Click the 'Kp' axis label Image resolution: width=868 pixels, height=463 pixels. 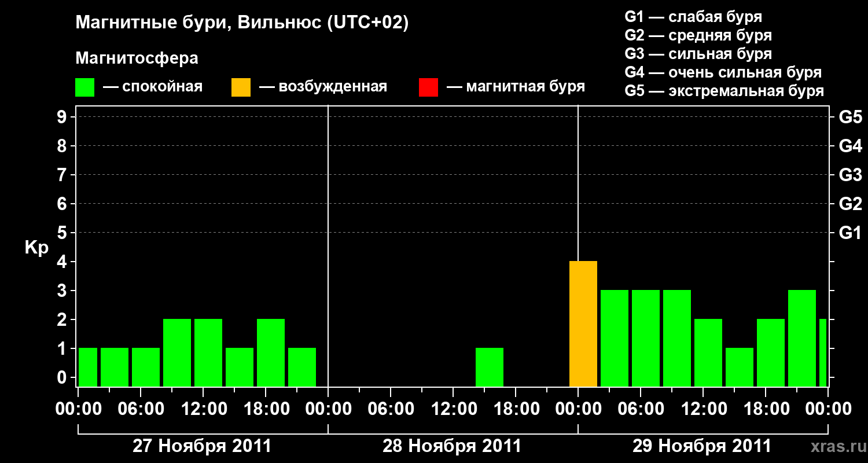coord(36,248)
